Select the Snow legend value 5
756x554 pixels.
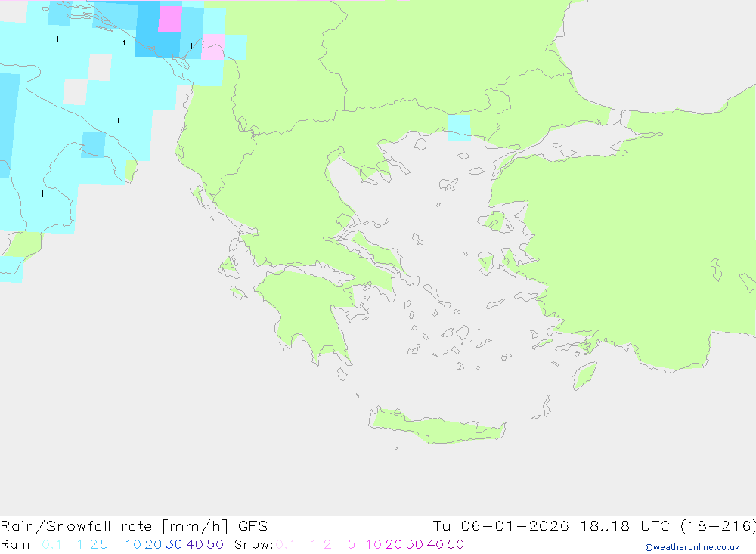click(352, 544)
